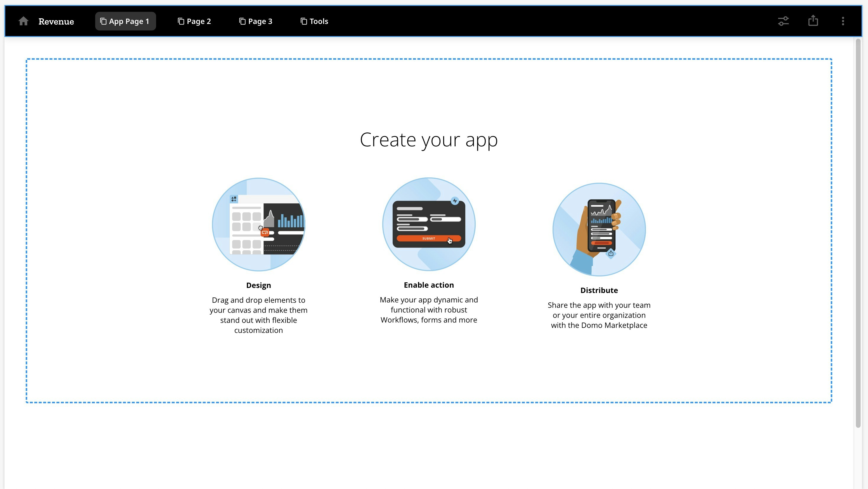Click the page icon beside Page 3
Image resolution: width=868 pixels, height=489 pixels.
point(242,21)
